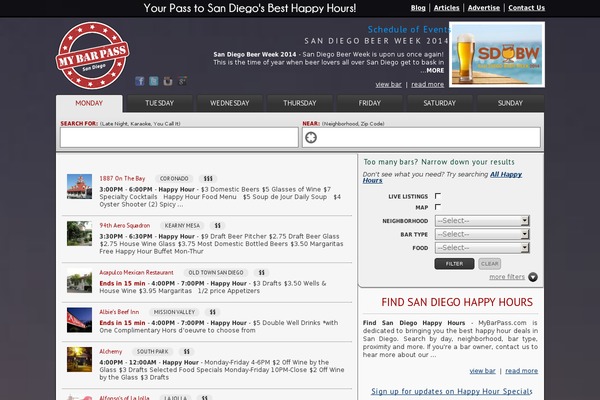Click the more filters link

[x=507, y=277]
